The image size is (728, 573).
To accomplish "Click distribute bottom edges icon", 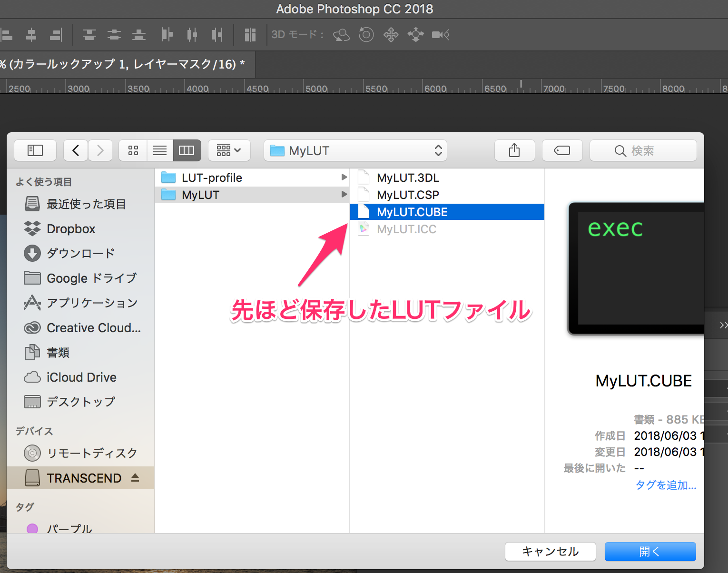I will point(139,35).
